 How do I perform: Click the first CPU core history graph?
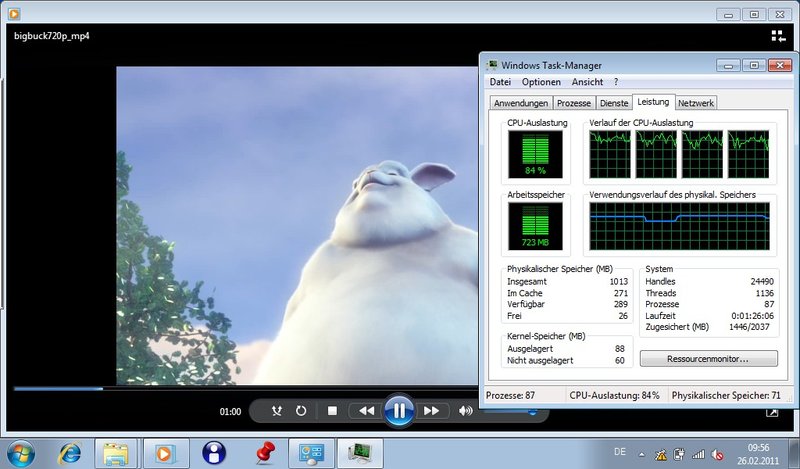click(x=610, y=154)
